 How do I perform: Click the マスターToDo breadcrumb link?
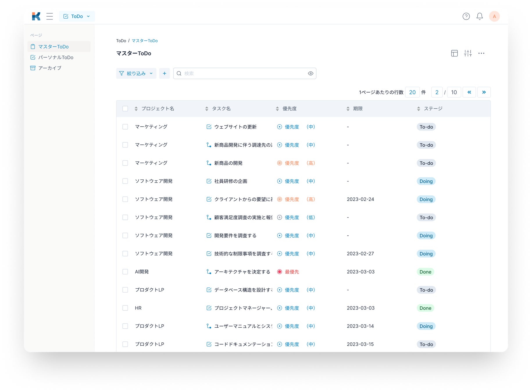[144, 41]
